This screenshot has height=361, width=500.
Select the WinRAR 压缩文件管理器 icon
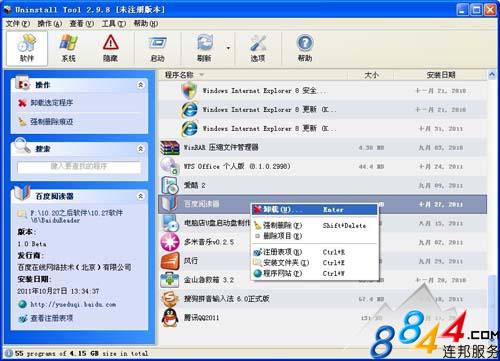[x=169, y=147]
